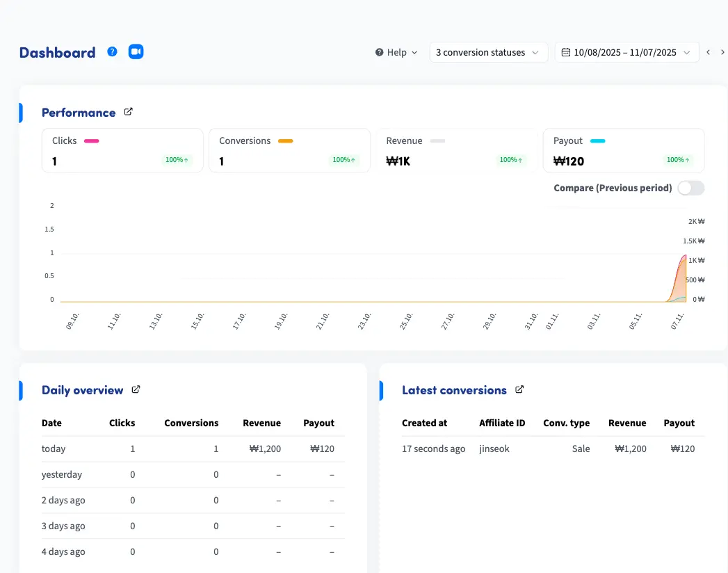Toggle the Conversions series card
Image resolution: width=728 pixels, height=573 pixels.
(x=289, y=150)
